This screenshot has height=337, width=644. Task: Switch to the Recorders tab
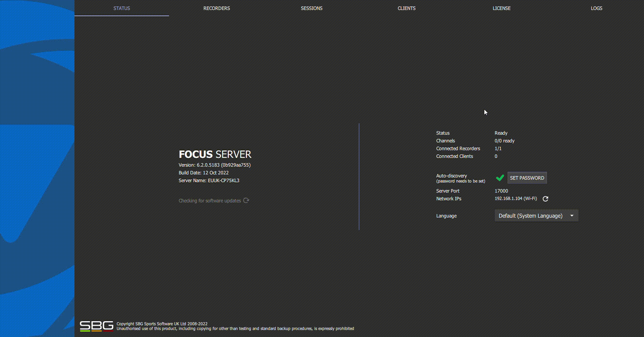pos(216,8)
